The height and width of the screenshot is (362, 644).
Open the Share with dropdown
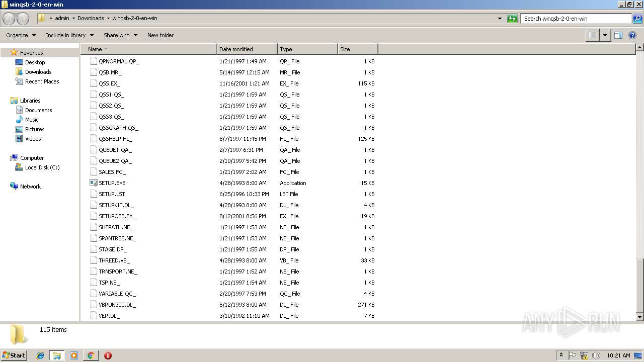pyautogui.click(x=120, y=35)
